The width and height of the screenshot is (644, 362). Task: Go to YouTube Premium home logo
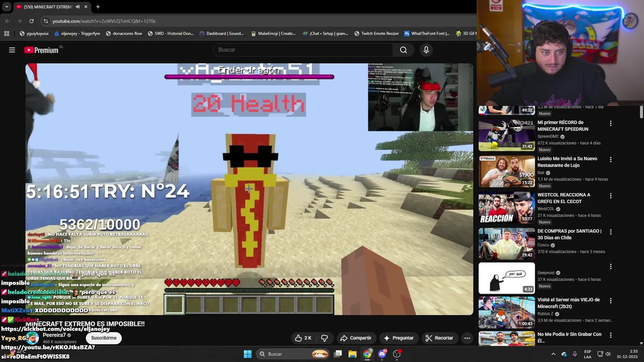point(41,50)
